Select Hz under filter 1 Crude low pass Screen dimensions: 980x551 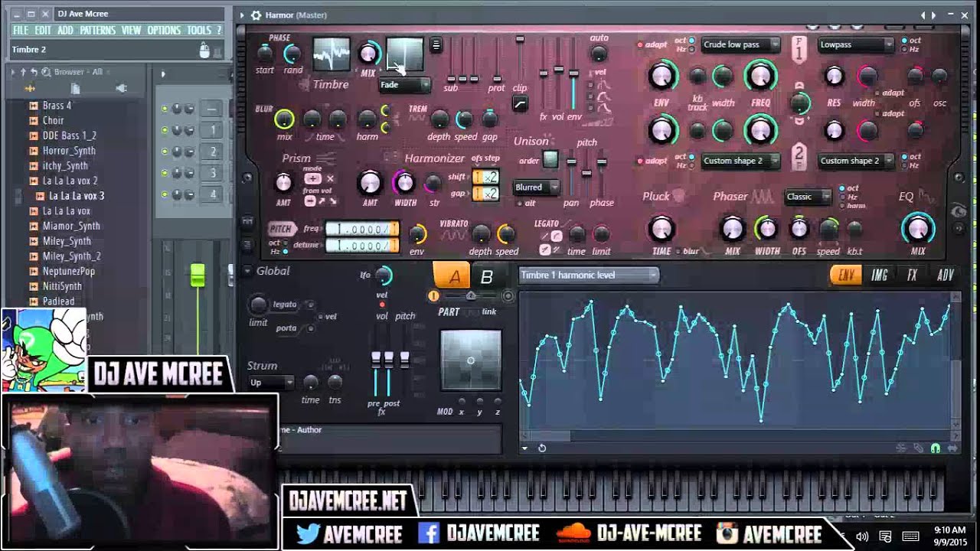tap(691, 49)
